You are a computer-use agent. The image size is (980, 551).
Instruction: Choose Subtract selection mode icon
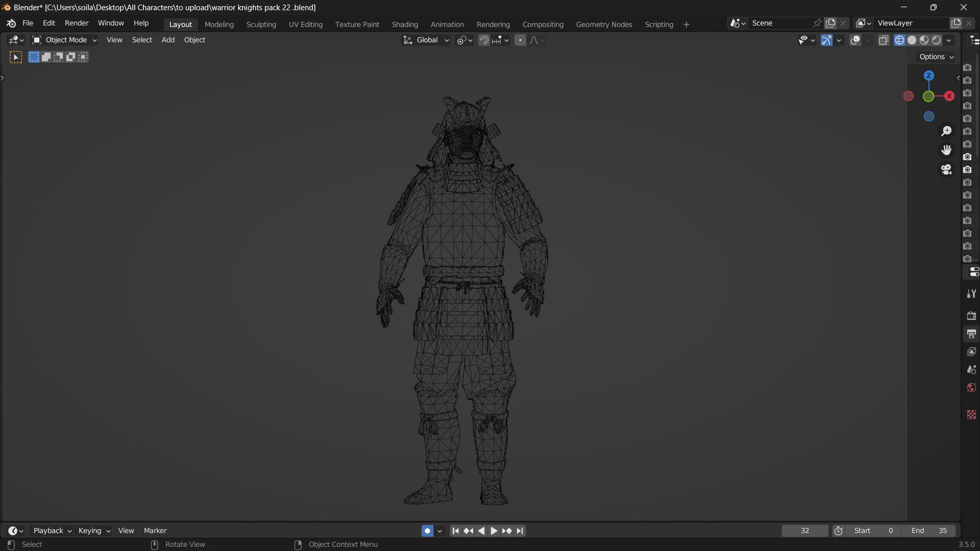(59, 57)
